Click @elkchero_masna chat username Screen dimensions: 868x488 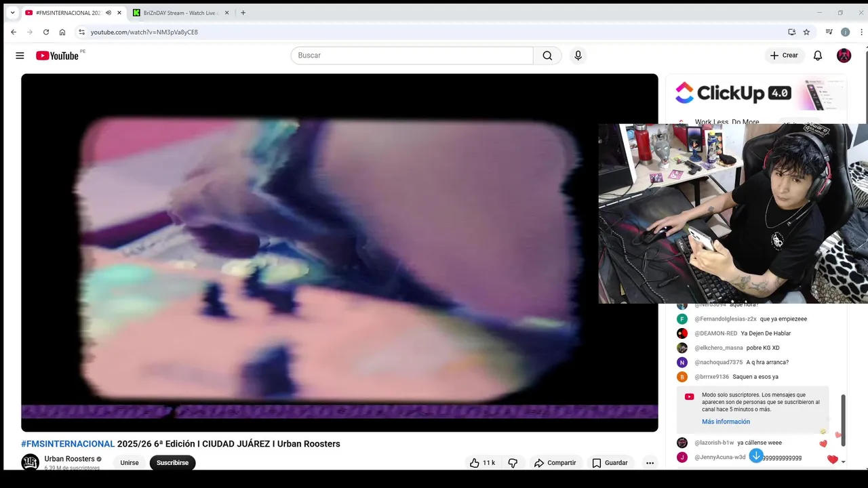pos(718,348)
